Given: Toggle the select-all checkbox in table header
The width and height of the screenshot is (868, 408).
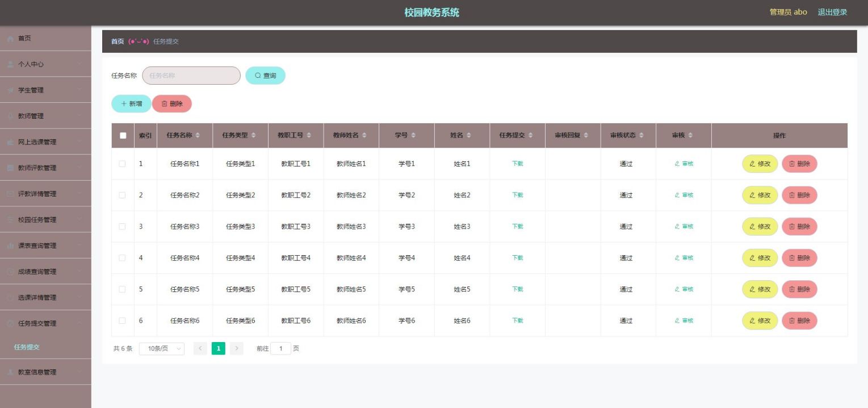Looking at the screenshot, I should pos(123,135).
